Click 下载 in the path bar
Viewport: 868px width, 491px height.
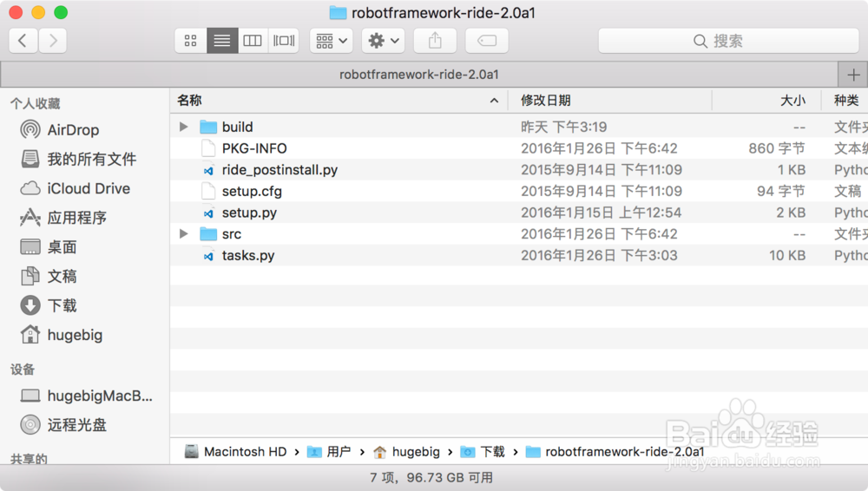coord(483,452)
